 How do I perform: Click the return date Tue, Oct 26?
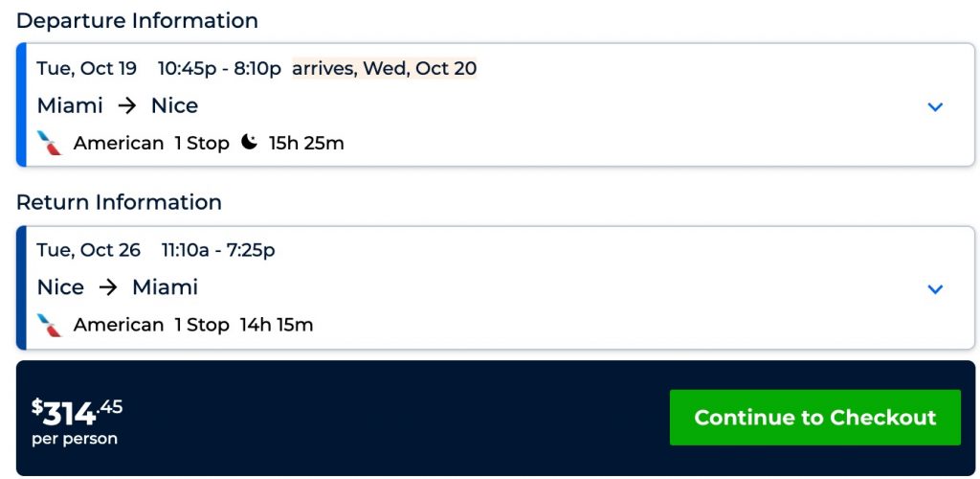(89, 250)
